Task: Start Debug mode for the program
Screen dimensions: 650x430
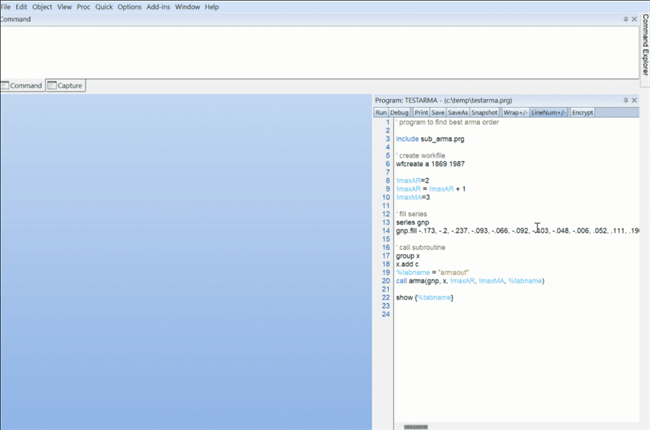Action: point(400,113)
